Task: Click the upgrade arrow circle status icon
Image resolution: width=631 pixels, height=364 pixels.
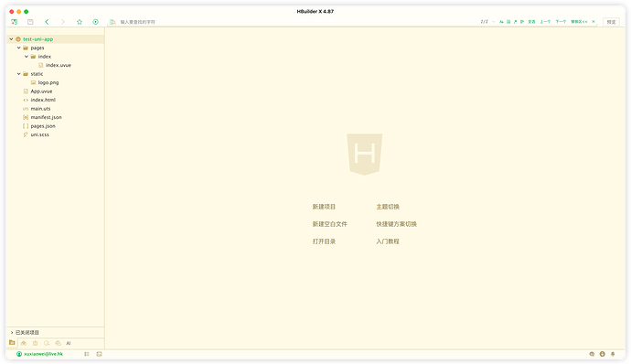Action: pyautogui.click(x=602, y=354)
